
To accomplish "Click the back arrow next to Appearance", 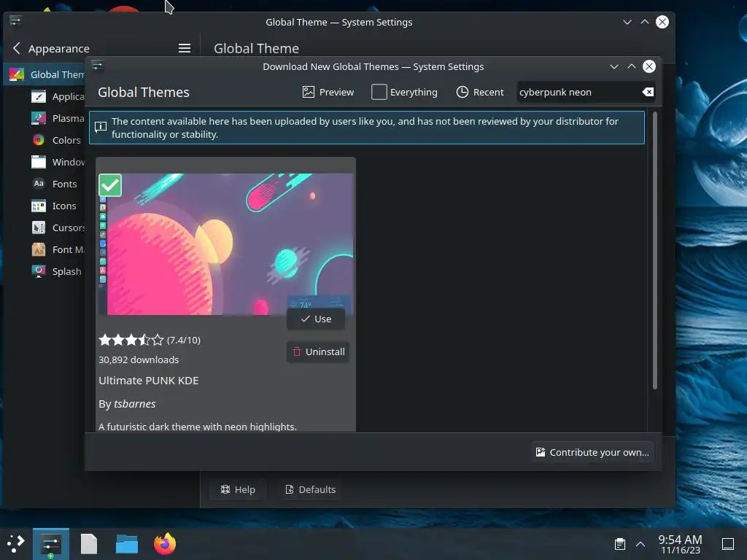I will click(17, 48).
